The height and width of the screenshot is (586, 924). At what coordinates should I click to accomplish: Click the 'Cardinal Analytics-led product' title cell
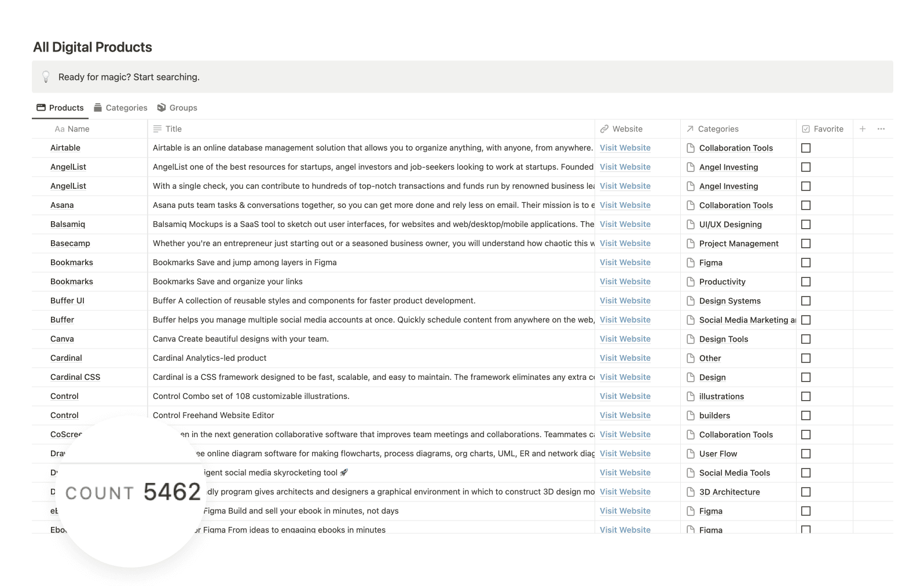coord(371,358)
